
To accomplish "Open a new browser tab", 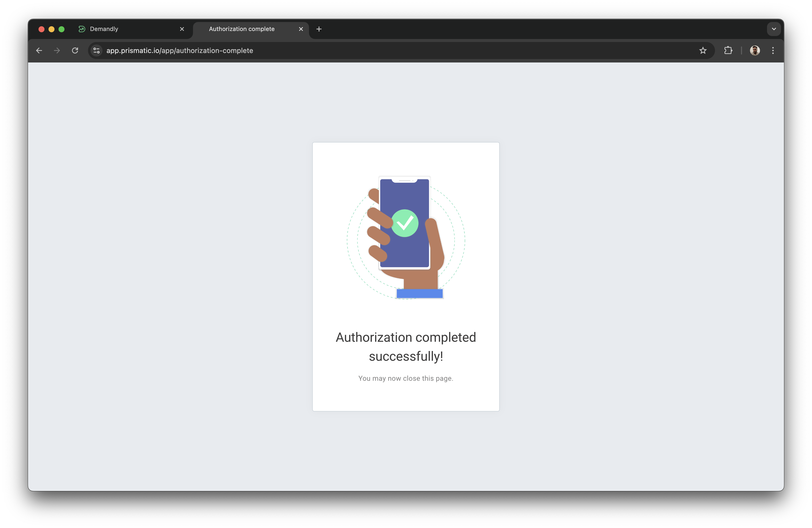I will coord(319,29).
